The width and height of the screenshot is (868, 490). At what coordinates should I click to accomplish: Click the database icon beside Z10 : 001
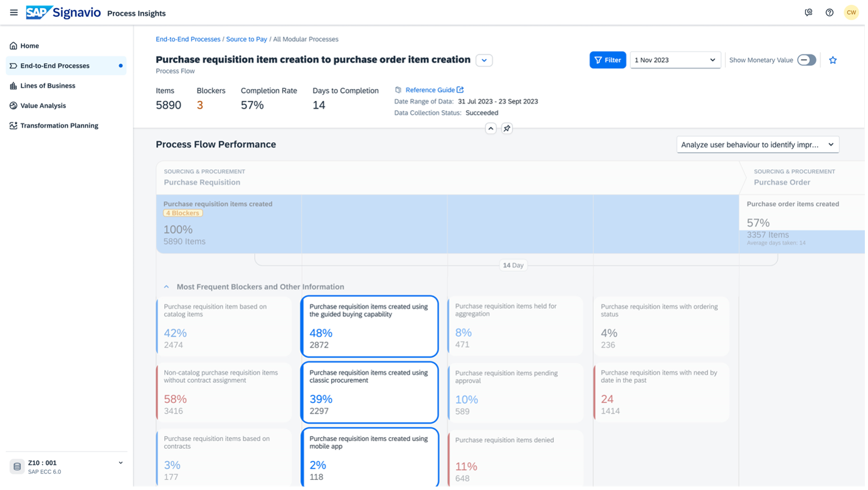[x=18, y=467]
